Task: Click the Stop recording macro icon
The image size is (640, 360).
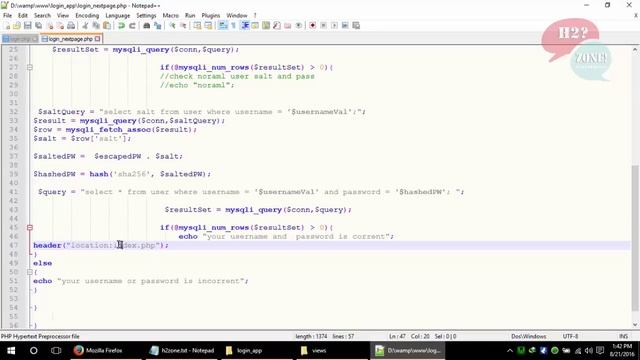Action: pyautogui.click(x=324, y=26)
